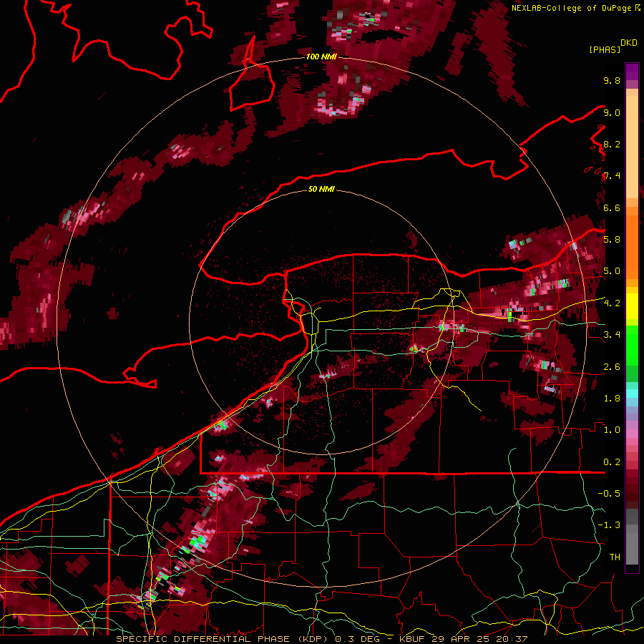Click the 8.2 legend value
Viewport: 644px width, 644px height.
pos(612,144)
